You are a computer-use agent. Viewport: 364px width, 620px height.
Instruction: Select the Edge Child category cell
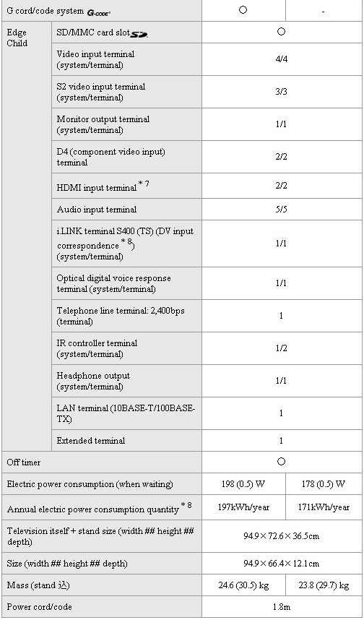(x=27, y=236)
